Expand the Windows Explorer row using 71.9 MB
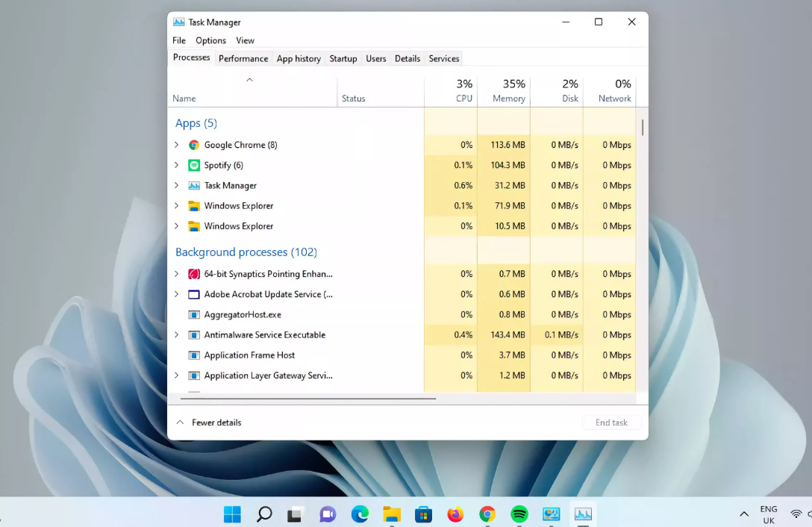The width and height of the screenshot is (812, 527). pyautogui.click(x=177, y=206)
